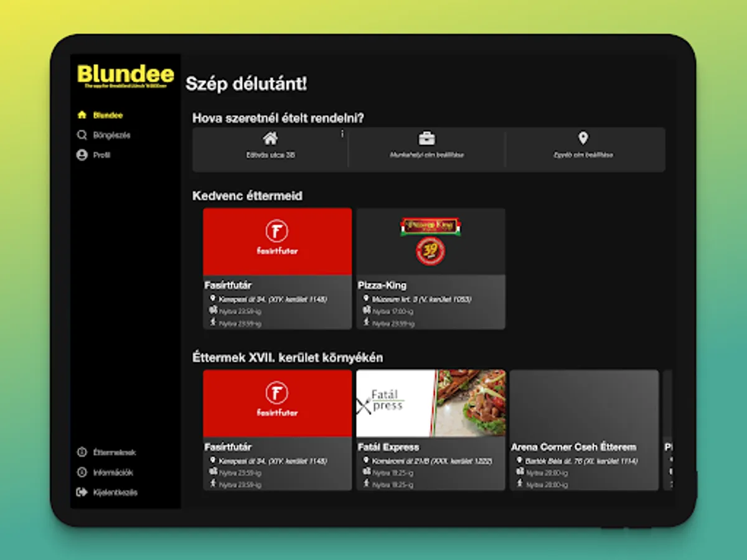Open Fasírtfutár logo under Éttermek XVII. kerület
The image size is (747, 560).
[x=277, y=403]
